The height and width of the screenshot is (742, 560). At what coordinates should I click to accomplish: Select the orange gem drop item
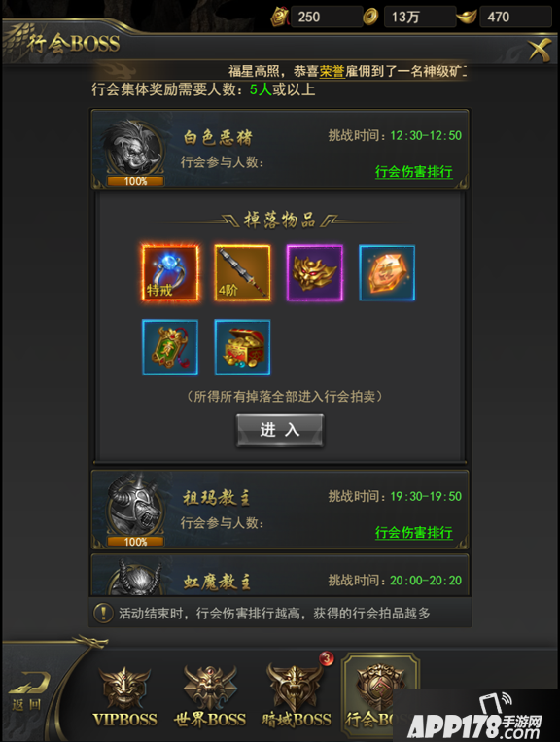(x=387, y=272)
